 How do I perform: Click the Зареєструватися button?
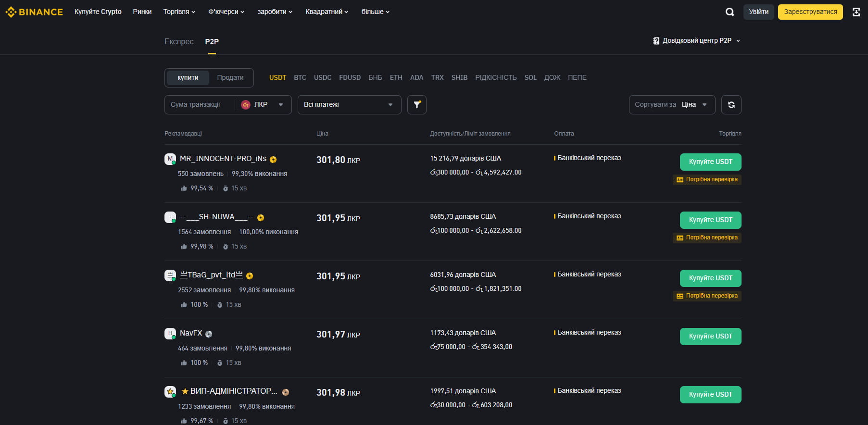810,12
